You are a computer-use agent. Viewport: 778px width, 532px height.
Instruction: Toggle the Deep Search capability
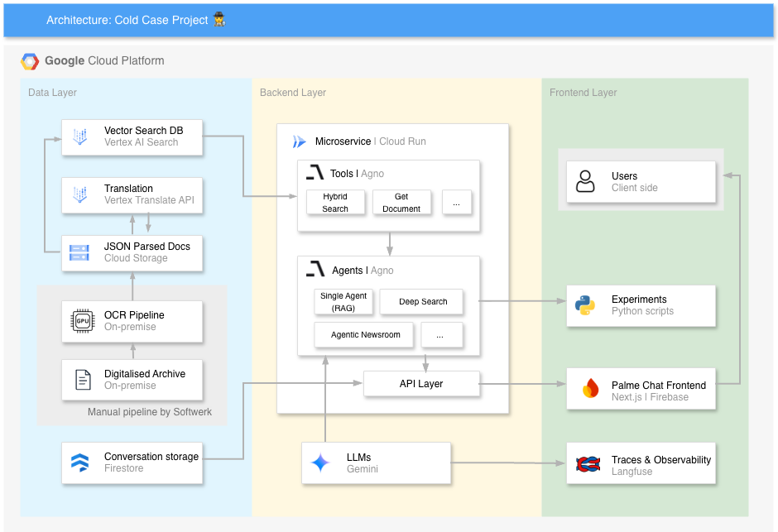tap(421, 302)
